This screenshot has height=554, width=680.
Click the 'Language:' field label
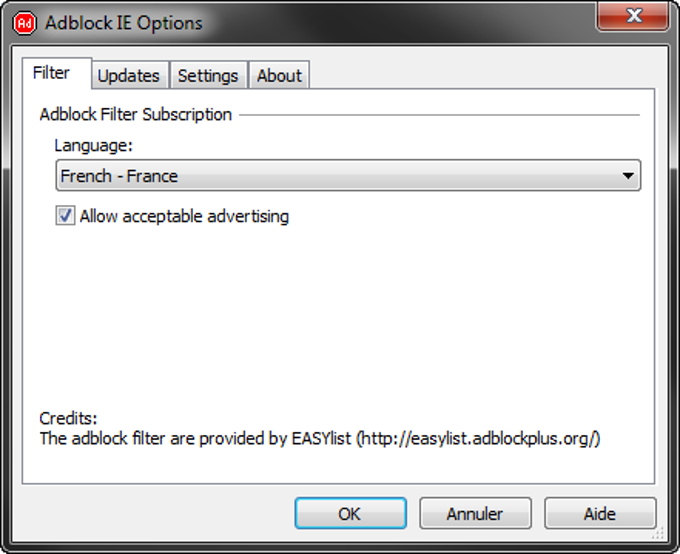pyautogui.click(x=93, y=145)
